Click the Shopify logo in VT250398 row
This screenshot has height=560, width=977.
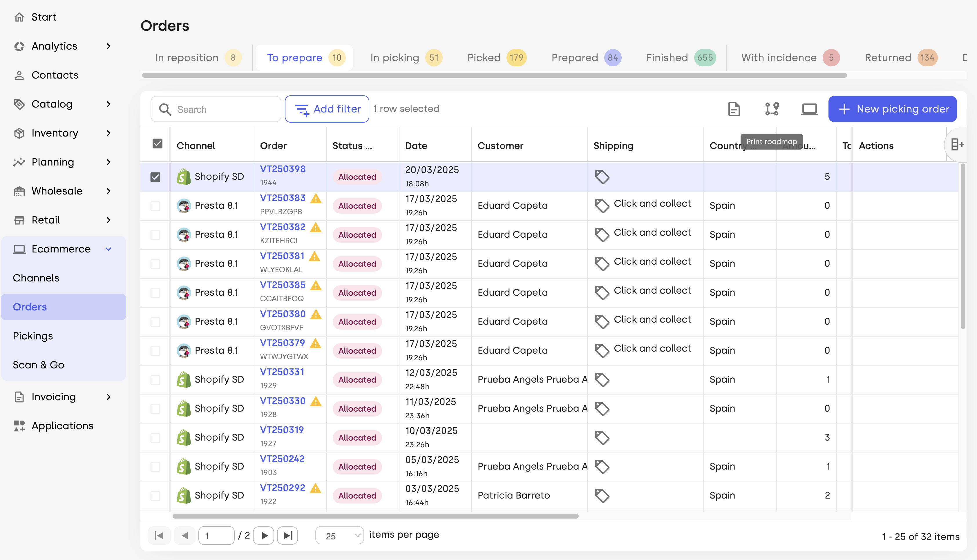click(x=184, y=177)
